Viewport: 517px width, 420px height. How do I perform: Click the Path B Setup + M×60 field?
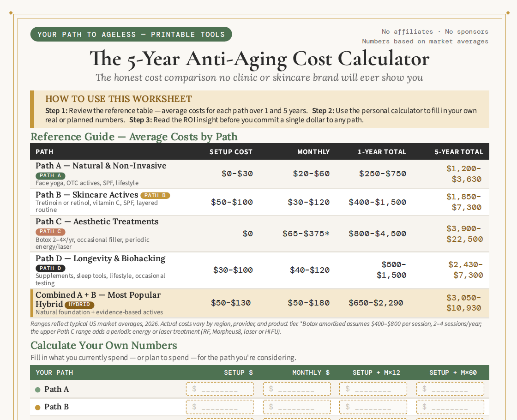(450, 407)
